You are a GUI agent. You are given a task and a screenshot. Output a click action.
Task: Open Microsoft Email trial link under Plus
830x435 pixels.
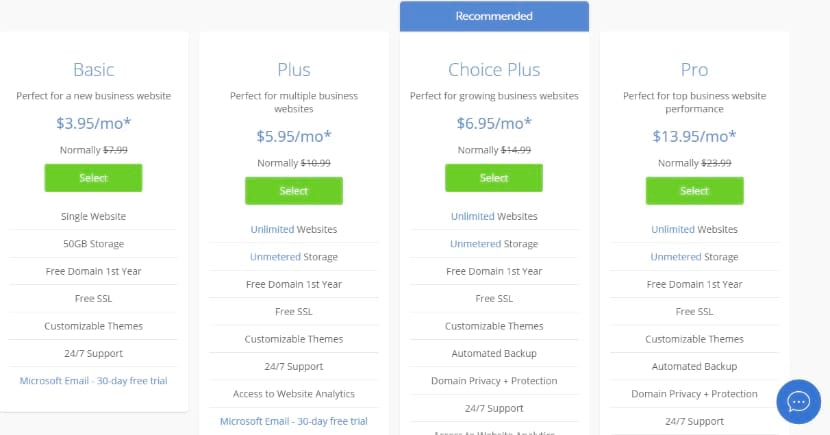point(294,421)
